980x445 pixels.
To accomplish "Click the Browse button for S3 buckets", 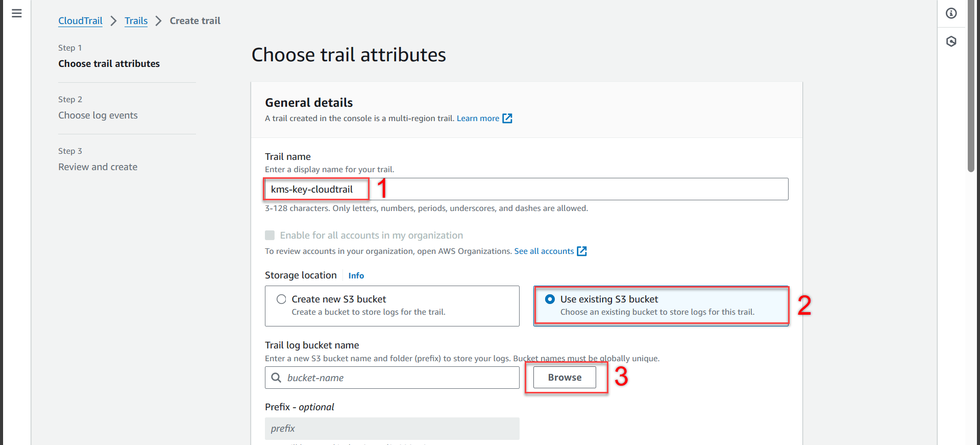I will (x=565, y=378).
